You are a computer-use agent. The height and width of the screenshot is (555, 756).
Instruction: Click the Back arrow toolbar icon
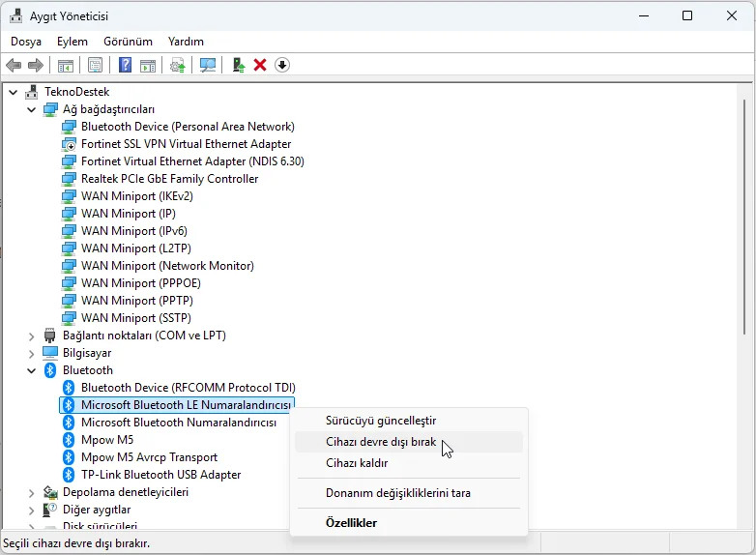(x=14, y=65)
